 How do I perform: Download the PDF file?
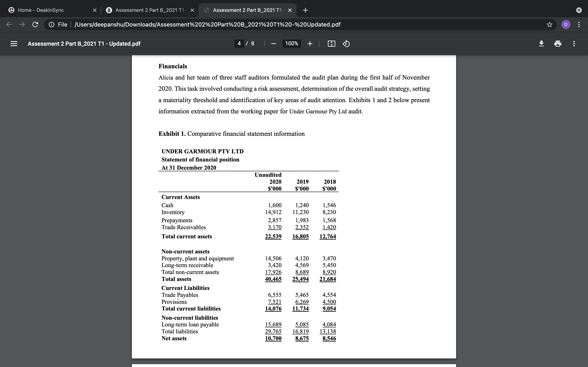(541, 44)
